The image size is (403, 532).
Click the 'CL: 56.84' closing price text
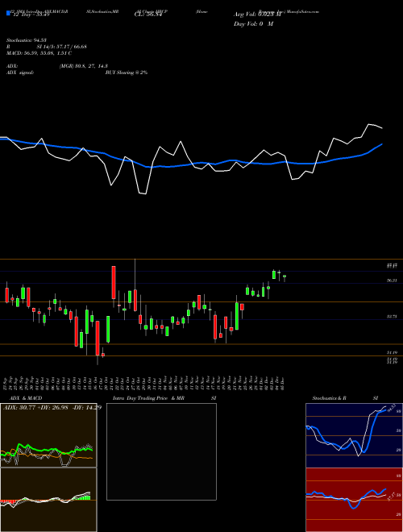(x=148, y=15)
